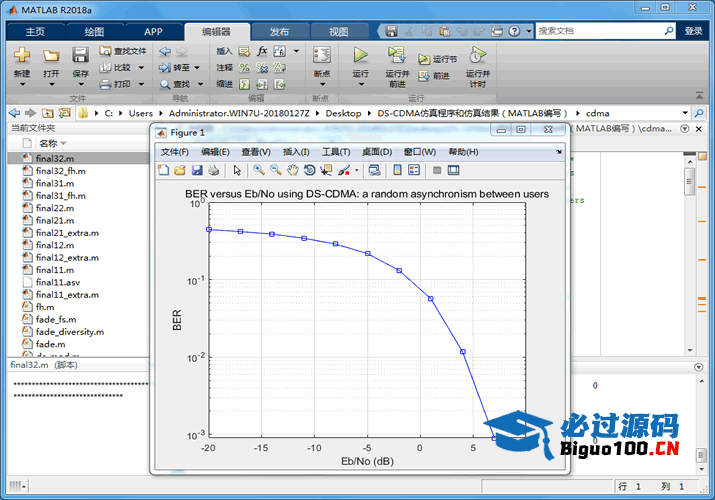Click Find Files (查找文件)
This screenshot has height=500, width=715.
123,51
